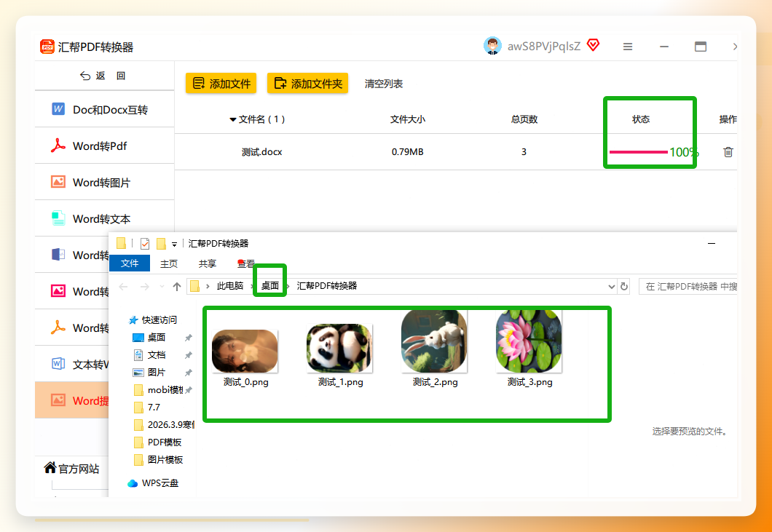Screen dimensions: 772x532
Task: Click the highlighted Word提 sidebar item icon
Action: point(58,400)
